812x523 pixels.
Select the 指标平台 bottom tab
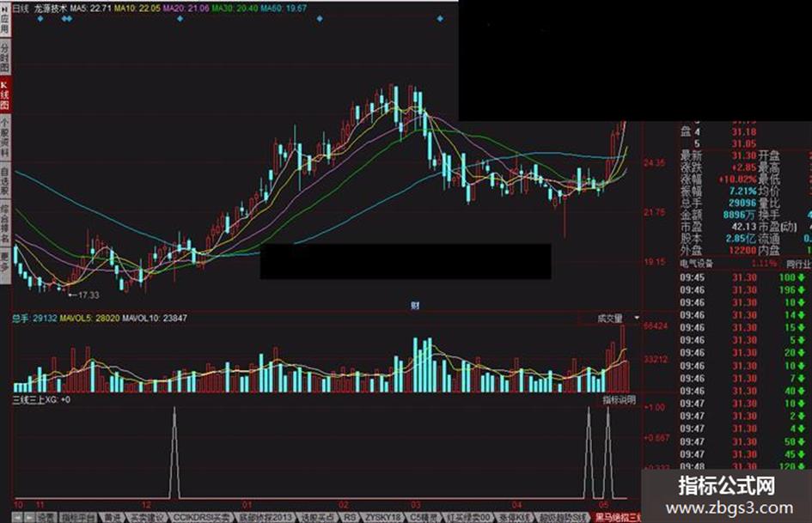(x=78, y=517)
